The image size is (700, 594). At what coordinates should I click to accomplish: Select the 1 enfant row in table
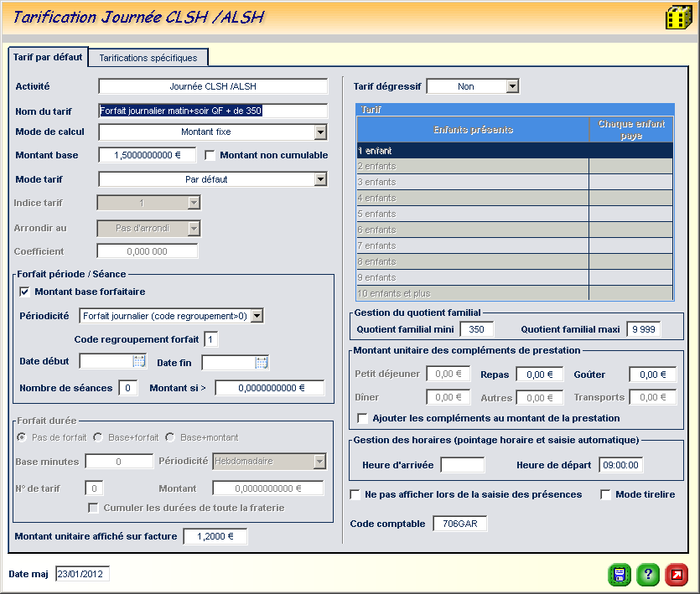[x=473, y=151]
